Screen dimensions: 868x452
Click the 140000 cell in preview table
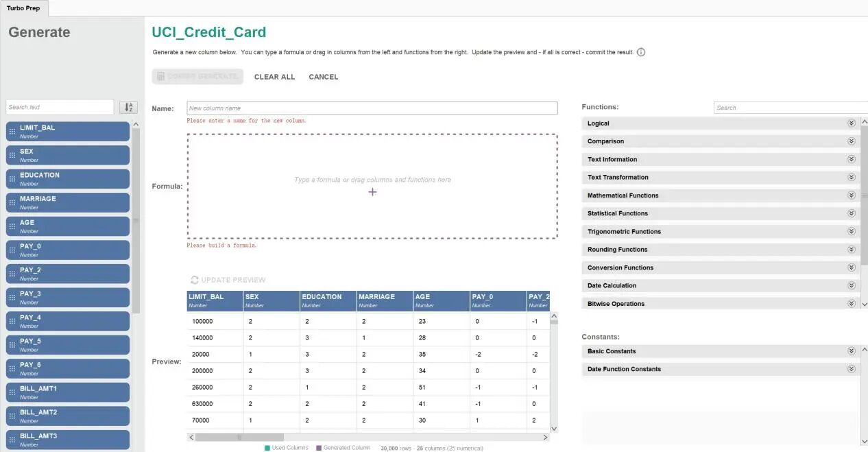(x=215, y=338)
